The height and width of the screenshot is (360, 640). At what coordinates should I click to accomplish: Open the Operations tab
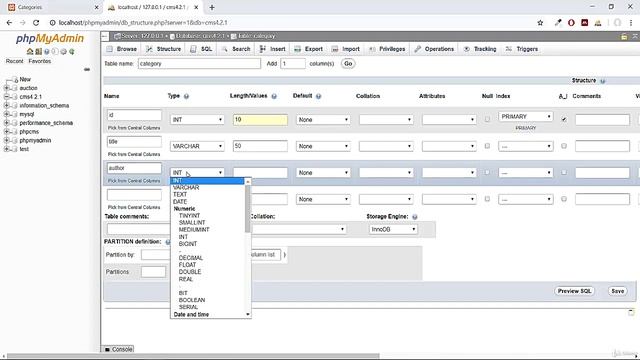434,49
